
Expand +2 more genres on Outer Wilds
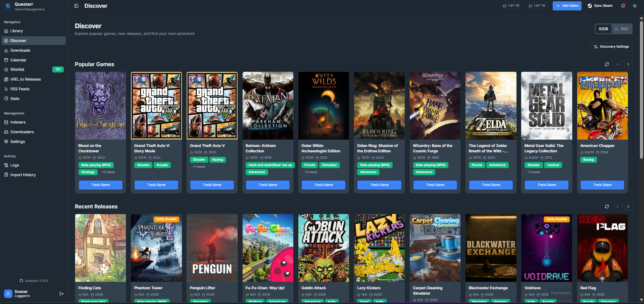point(311,172)
